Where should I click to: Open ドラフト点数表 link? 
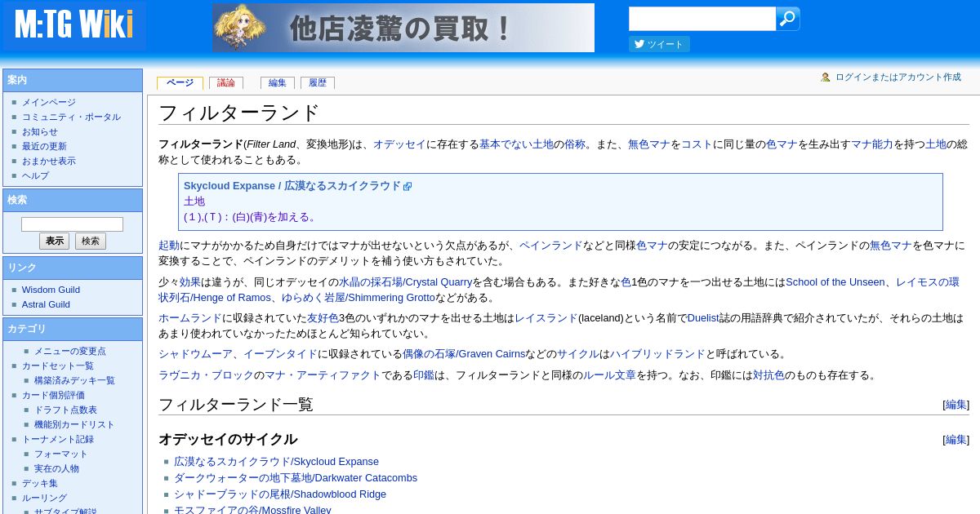coord(65,410)
